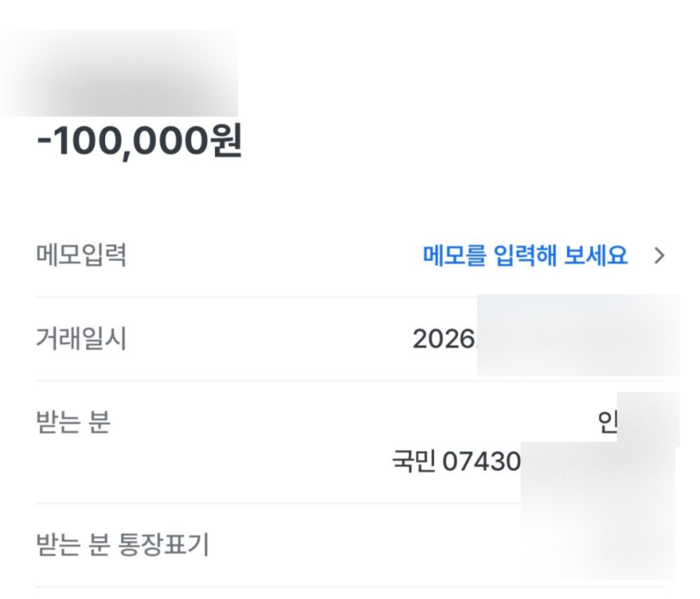This screenshot has height=599, width=700.
Task: Click the minus sign before the amount
Action: (x=44, y=143)
